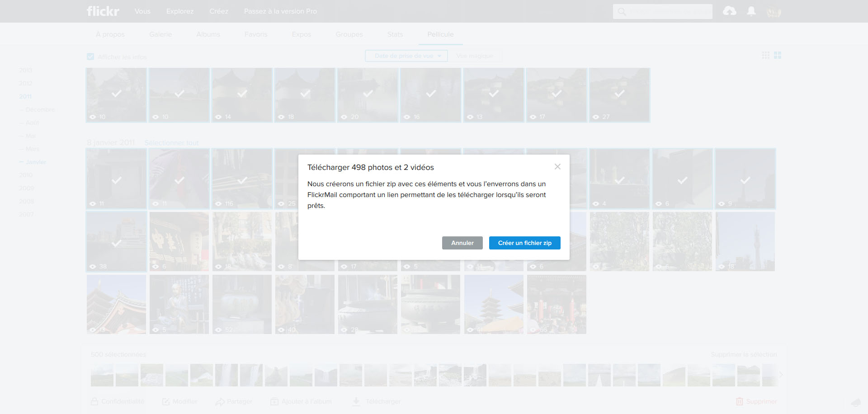Jump to Août in timeline
868x414 pixels.
tap(32, 122)
